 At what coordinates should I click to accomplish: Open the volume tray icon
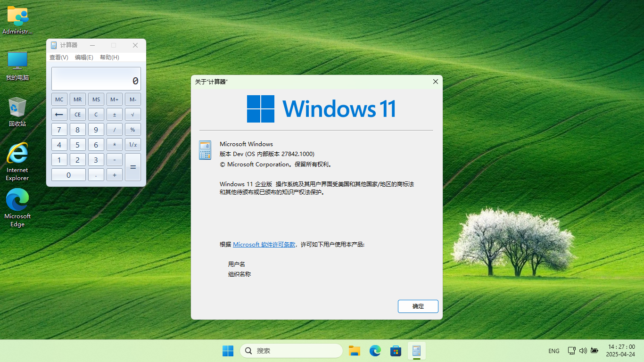(x=583, y=351)
